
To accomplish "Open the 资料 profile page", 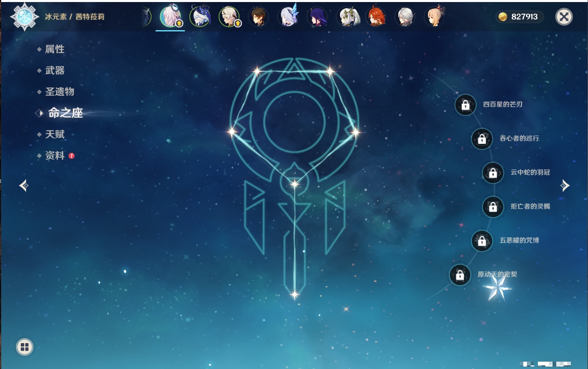I will [x=55, y=155].
